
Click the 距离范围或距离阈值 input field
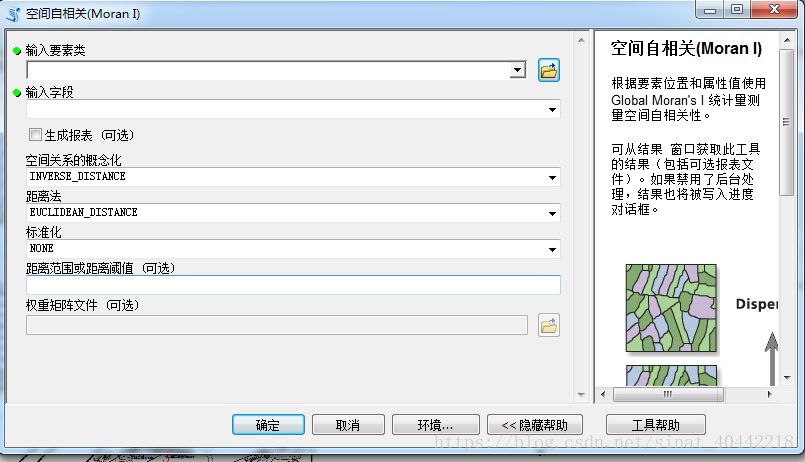(293, 285)
